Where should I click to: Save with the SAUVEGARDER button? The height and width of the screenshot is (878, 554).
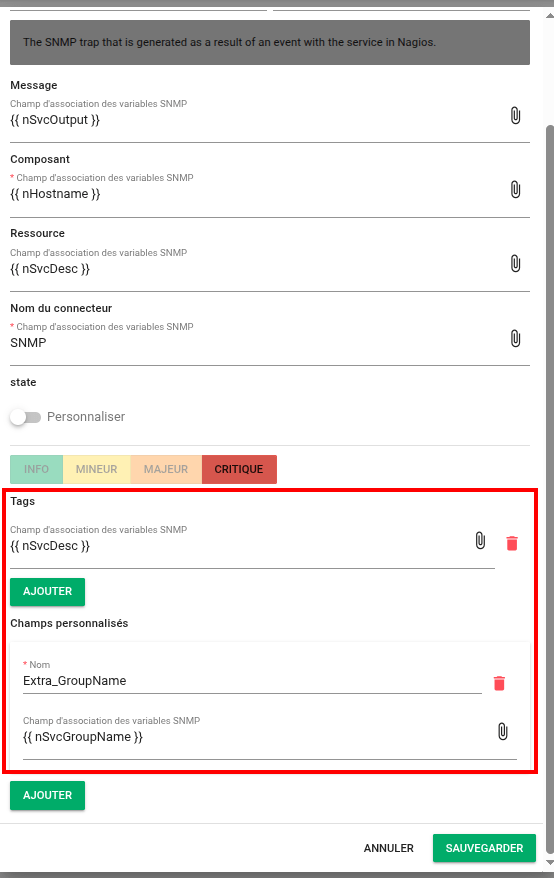(485, 848)
